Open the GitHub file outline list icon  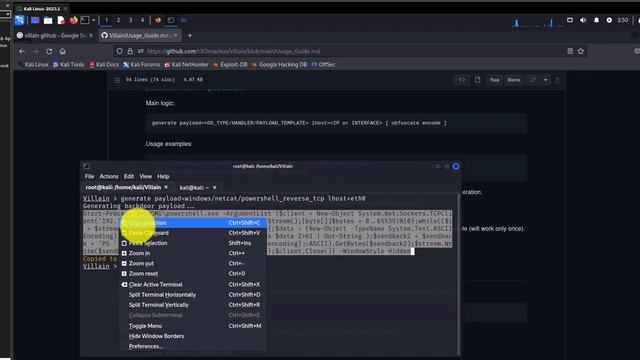(117, 80)
